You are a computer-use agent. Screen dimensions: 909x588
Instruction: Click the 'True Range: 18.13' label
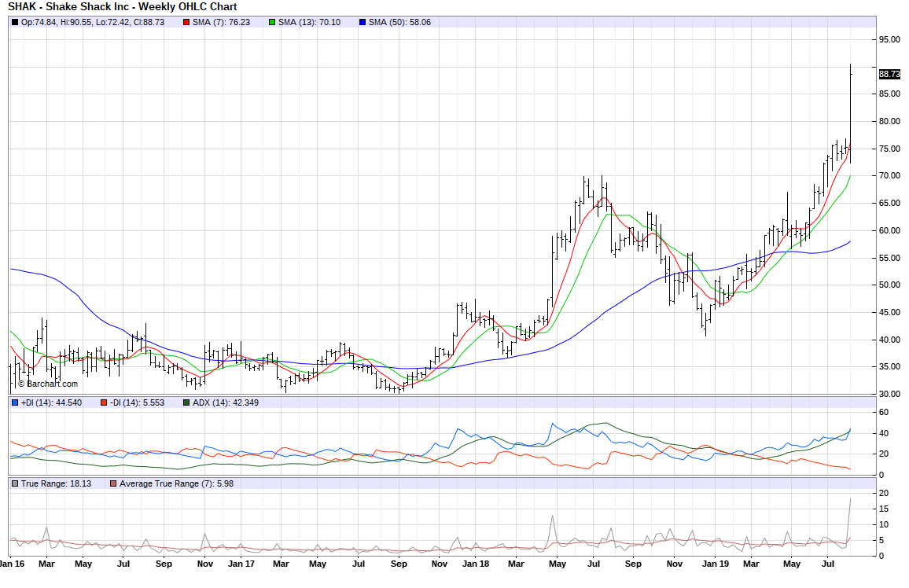(x=57, y=483)
